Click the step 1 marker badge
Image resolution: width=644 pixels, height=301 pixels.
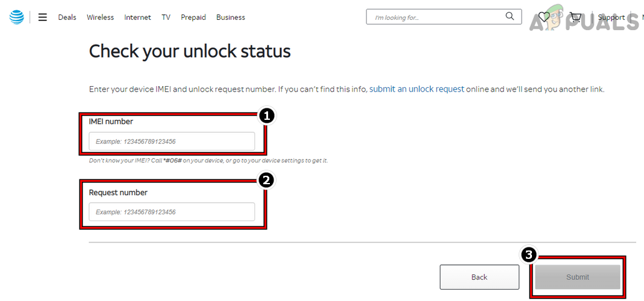point(266,117)
